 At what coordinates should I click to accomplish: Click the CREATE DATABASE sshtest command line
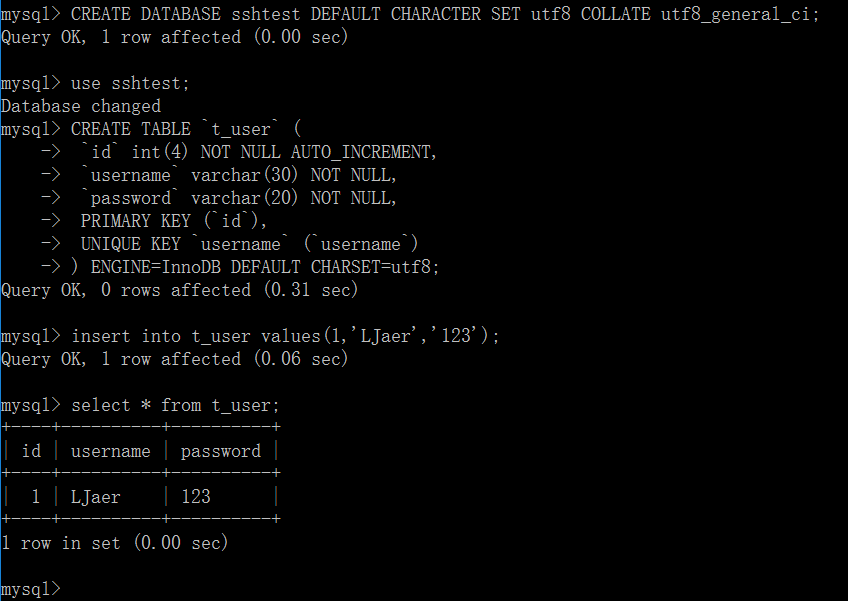(410, 15)
